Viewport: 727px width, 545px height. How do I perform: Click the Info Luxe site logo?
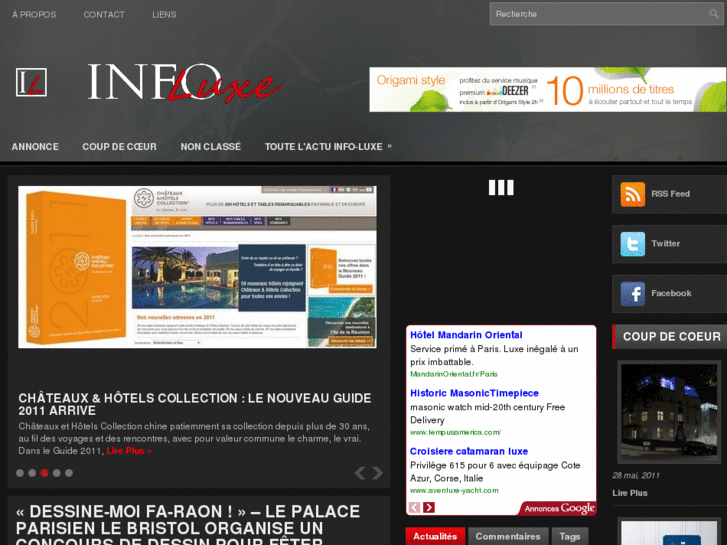[x=184, y=82]
